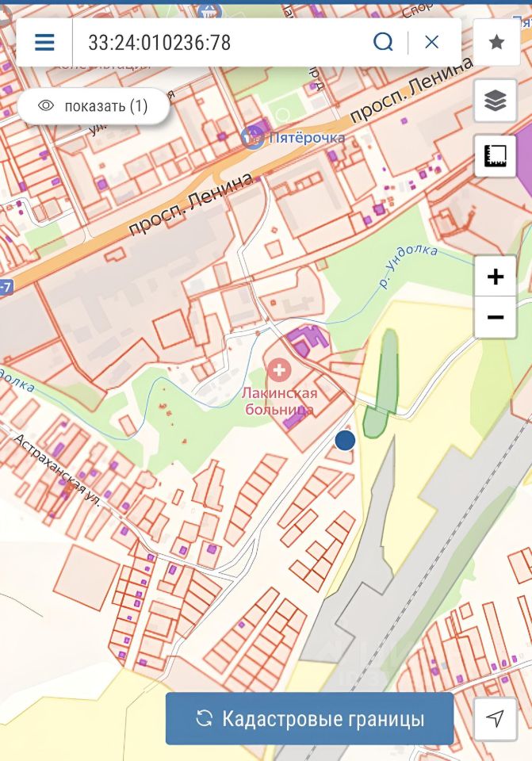Screen dimensions: 532x761
Task: Edit the cadastral number search field
Action: [x=219, y=42]
